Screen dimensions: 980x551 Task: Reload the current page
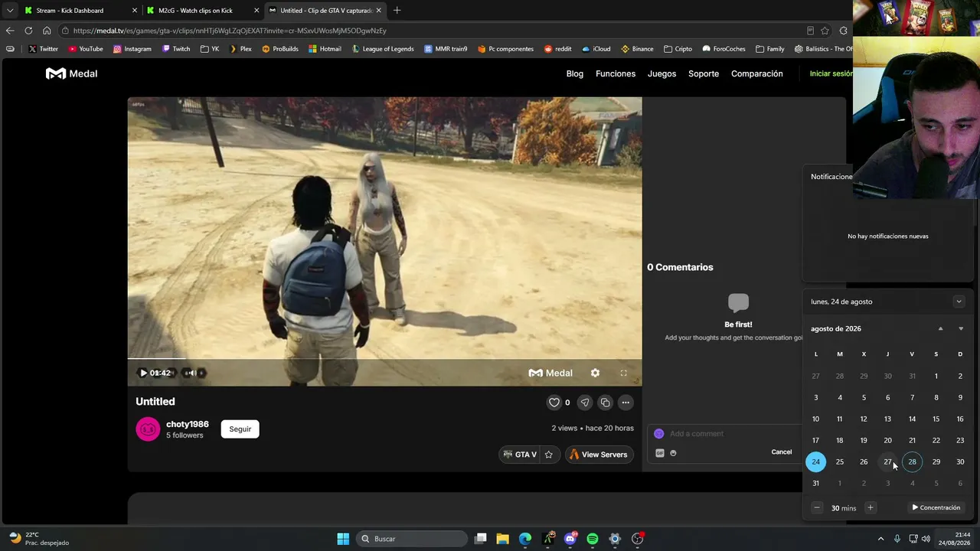[x=28, y=31]
